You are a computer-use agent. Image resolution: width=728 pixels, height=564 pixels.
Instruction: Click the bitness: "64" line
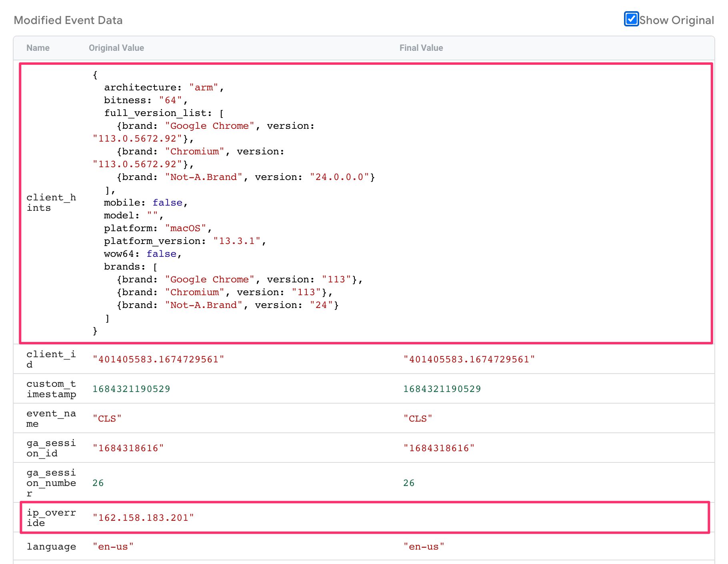(146, 100)
